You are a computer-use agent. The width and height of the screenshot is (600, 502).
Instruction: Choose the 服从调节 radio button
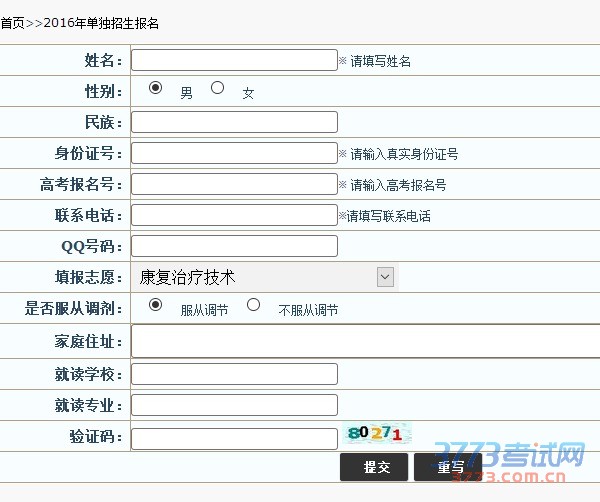point(156,305)
